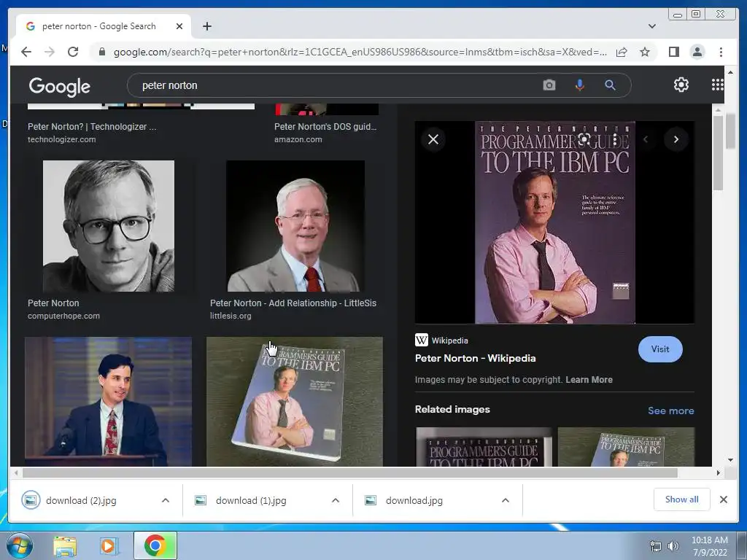Viewport: 747px width, 560px height.
Task: Click the forward navigation arrow
Action: point(50,52)
